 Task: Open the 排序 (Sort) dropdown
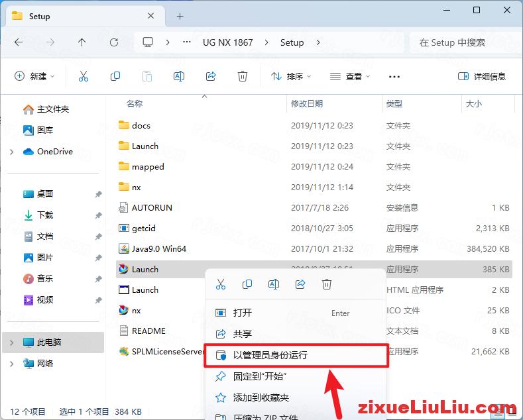[291, 76]
